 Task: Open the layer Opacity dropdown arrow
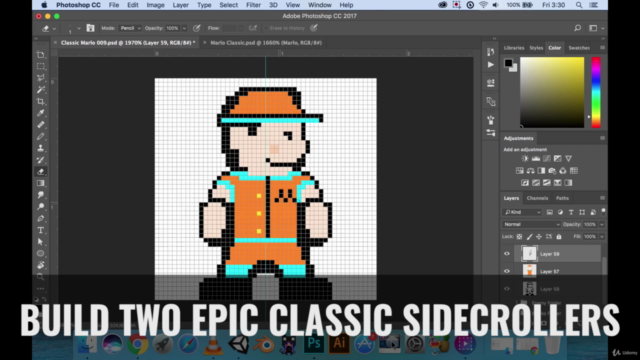(x=602, y=224)
